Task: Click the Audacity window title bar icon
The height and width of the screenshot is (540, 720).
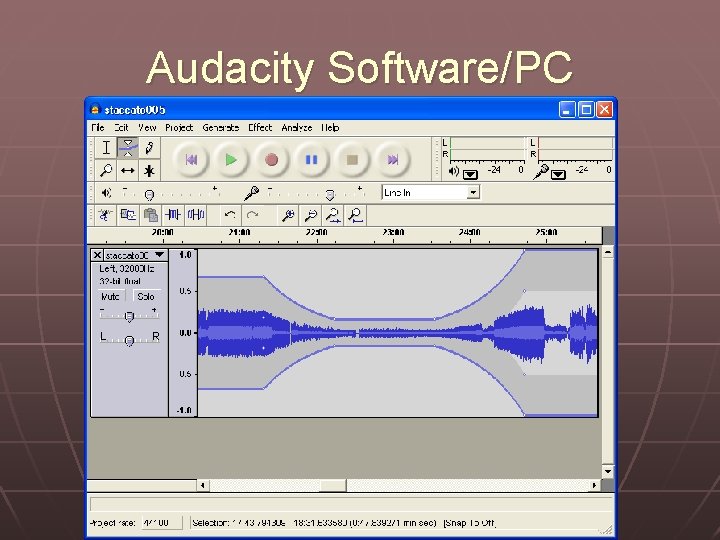Action: (95, 110)
